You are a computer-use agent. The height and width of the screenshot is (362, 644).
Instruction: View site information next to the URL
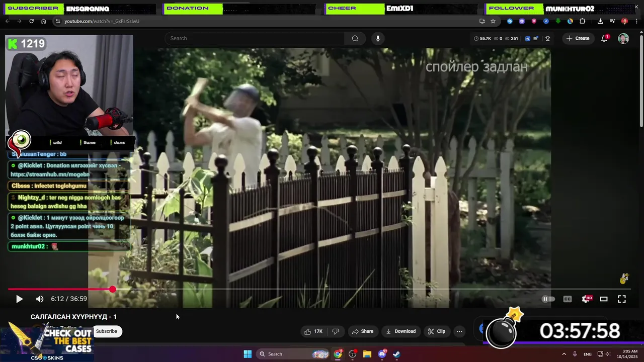click(x=58, y=21)
